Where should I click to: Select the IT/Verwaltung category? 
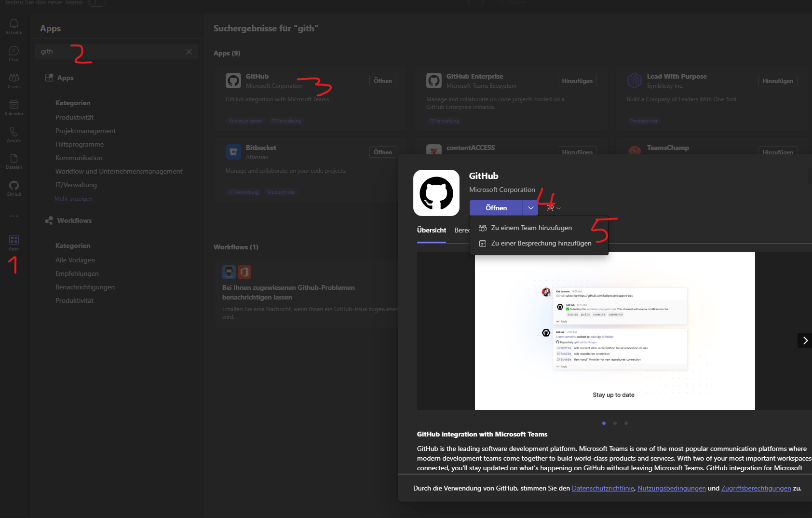coord(76,185)
